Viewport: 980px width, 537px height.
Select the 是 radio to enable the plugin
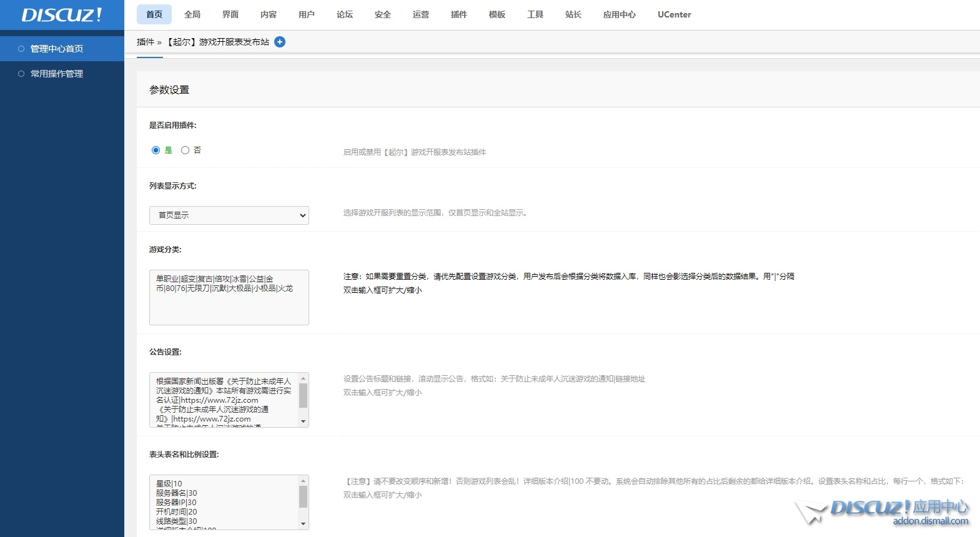[x=156, y=150]
